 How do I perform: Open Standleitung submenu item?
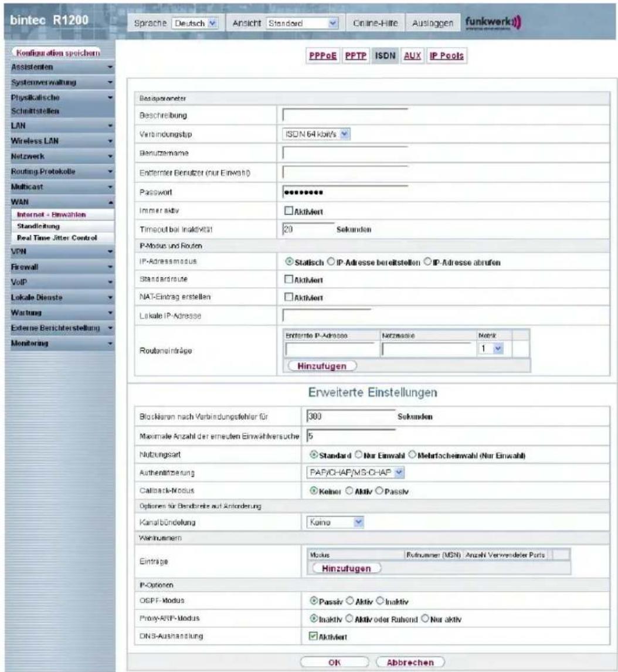(63, 226)
